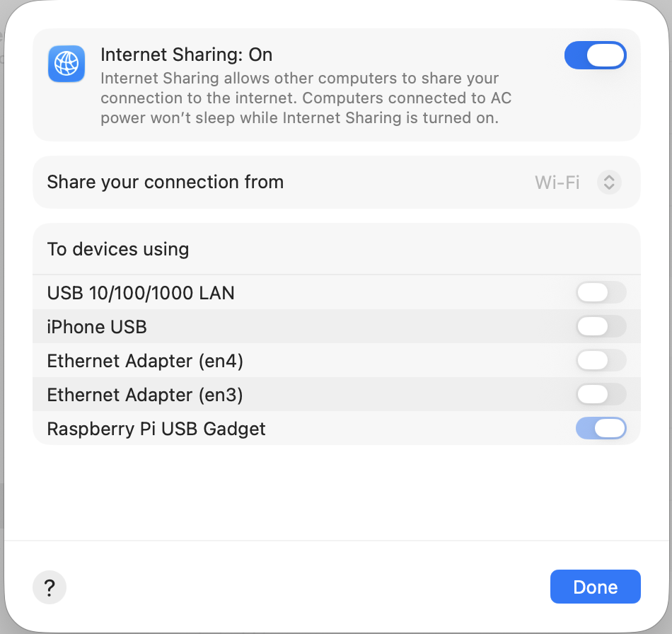The width and height of the screenshot is (672, 634).
Task: Click the up-down chevron beside Wi-Fi
Action: [x=609, y=183]
